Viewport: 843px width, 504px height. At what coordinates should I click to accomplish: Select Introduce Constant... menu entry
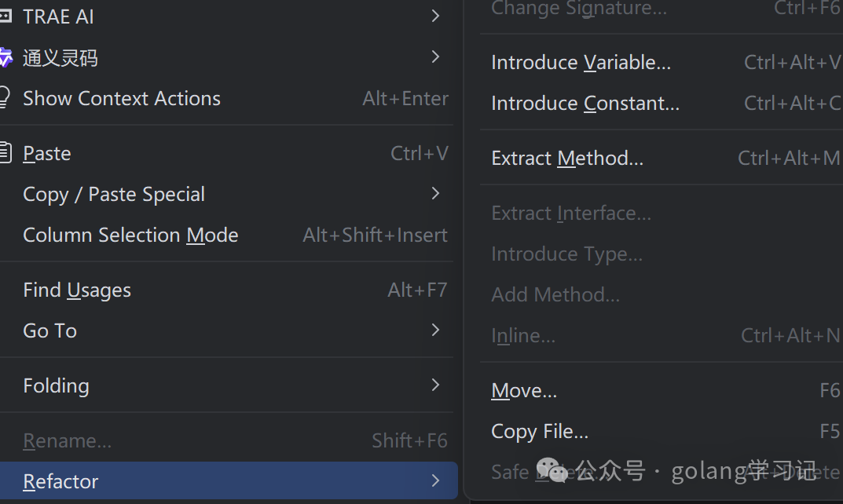coord(585,103)
